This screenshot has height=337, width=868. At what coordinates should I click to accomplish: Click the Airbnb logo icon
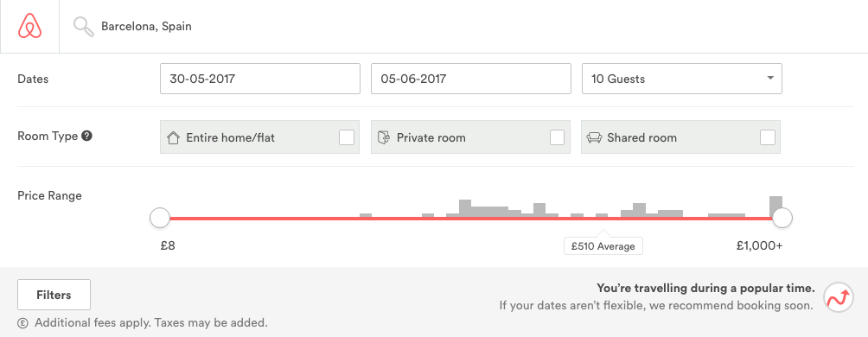tap(30, 26)
